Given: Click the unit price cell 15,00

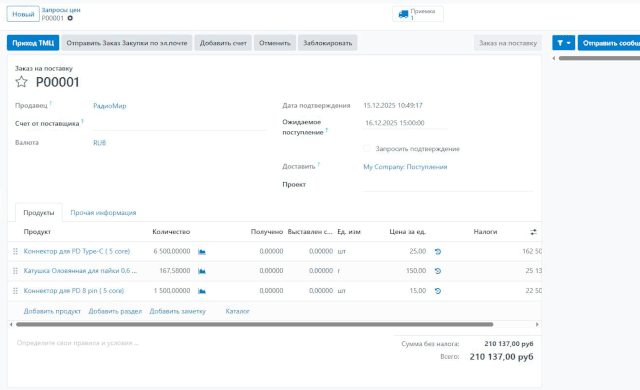Looking at the screenshot, I should point(418,291).
